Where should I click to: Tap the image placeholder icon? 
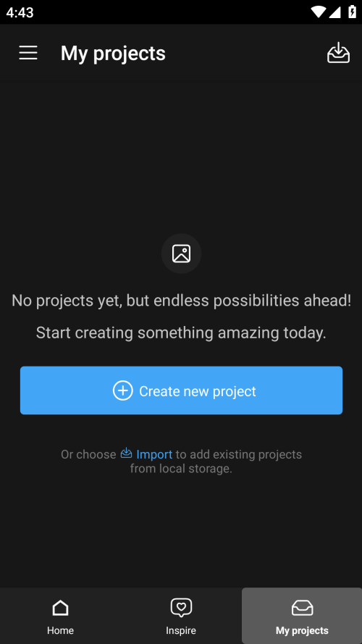181,254
